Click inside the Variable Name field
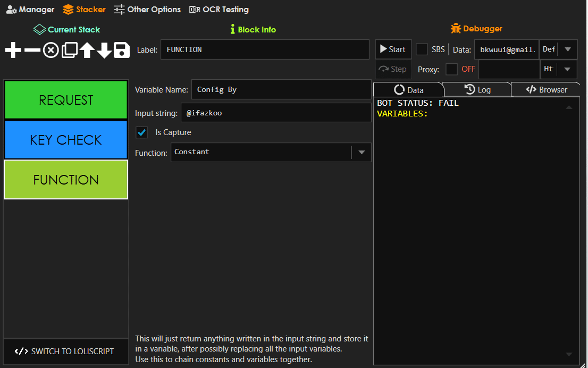Screen dimensions: 588x368 (281, 89)
